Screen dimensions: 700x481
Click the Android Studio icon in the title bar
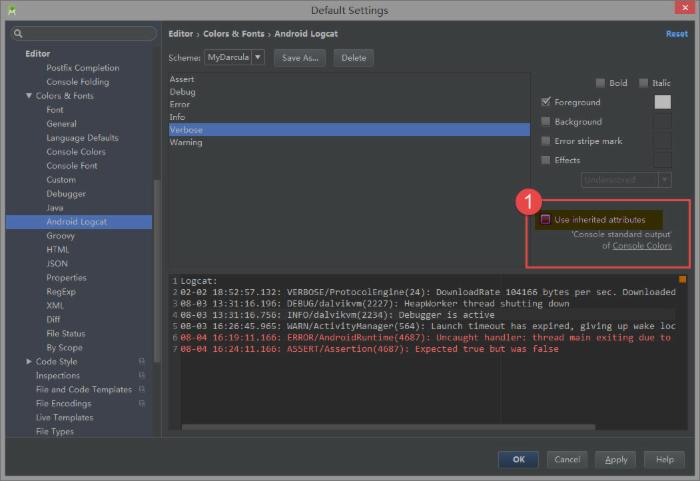point(11,10)
